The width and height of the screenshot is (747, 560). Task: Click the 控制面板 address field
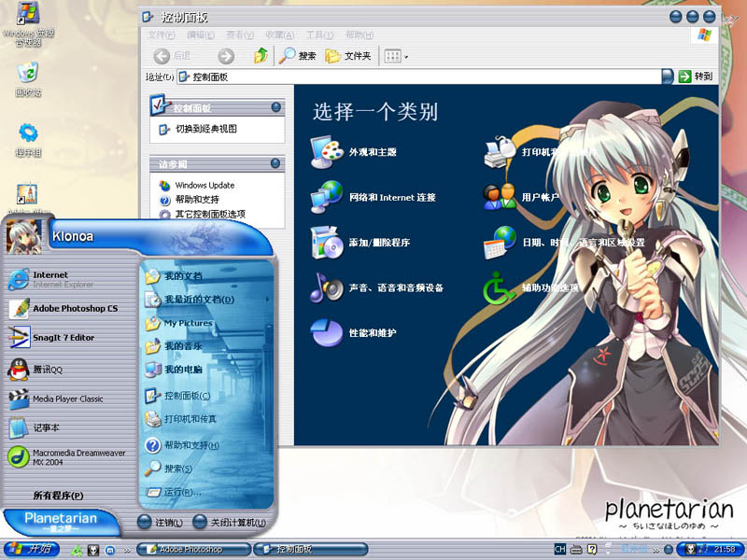[x=419, y=77]
